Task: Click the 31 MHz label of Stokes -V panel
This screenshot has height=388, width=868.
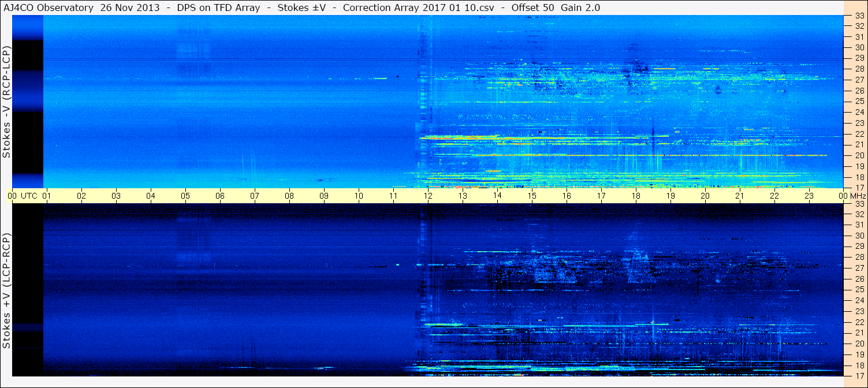Action: click(859, 37)
